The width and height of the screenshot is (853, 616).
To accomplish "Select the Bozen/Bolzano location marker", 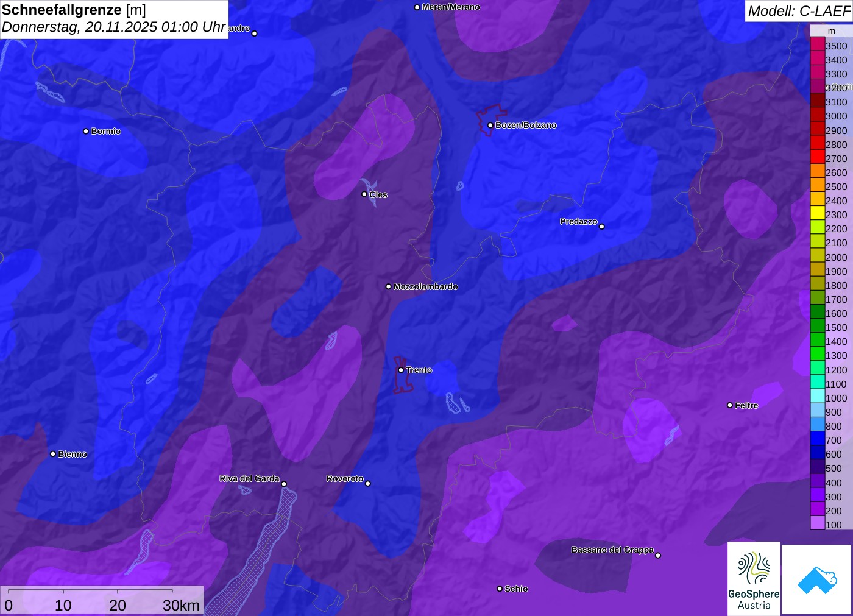I will click(490, 125).
